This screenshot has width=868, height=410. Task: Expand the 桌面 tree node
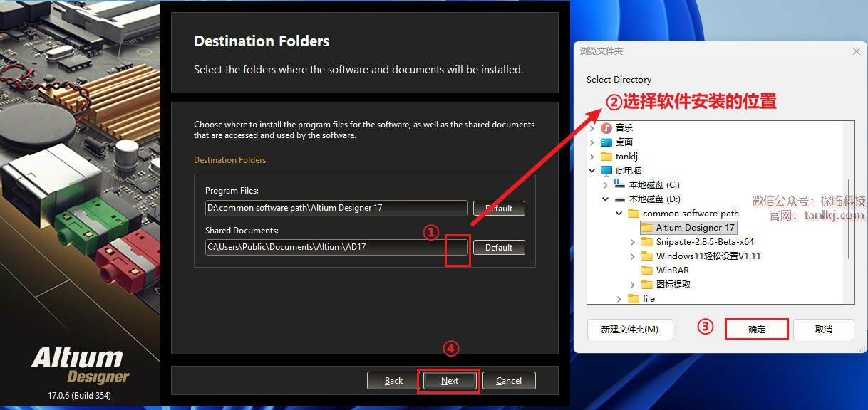tap(592, 142)
